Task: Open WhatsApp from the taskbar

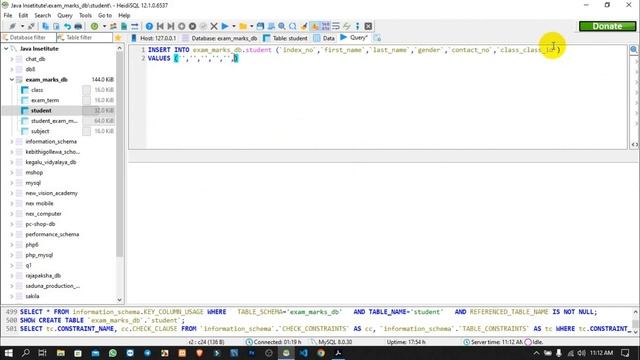Action: tap(113, 353)
